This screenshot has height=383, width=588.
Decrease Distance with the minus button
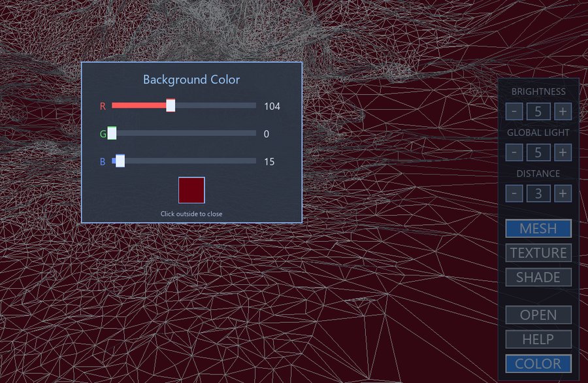click(x=514, y=193)
